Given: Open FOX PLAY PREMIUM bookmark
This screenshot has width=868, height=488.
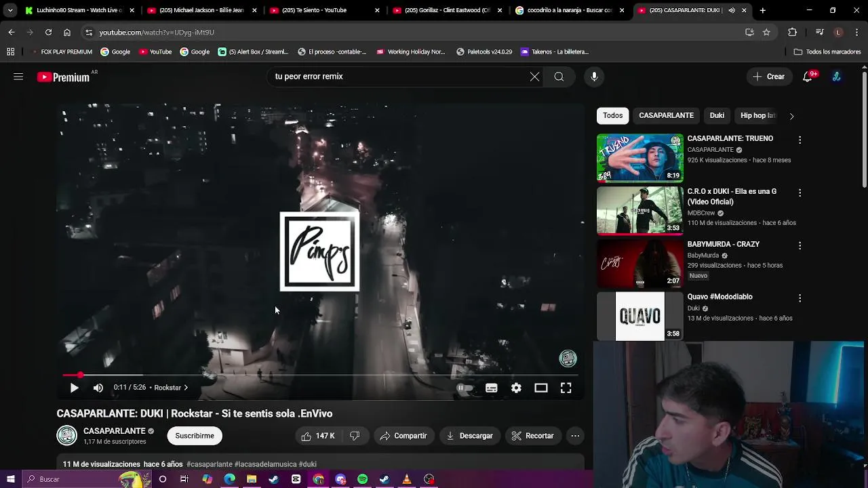Looking at the screenshot, I should pos(61,52).
